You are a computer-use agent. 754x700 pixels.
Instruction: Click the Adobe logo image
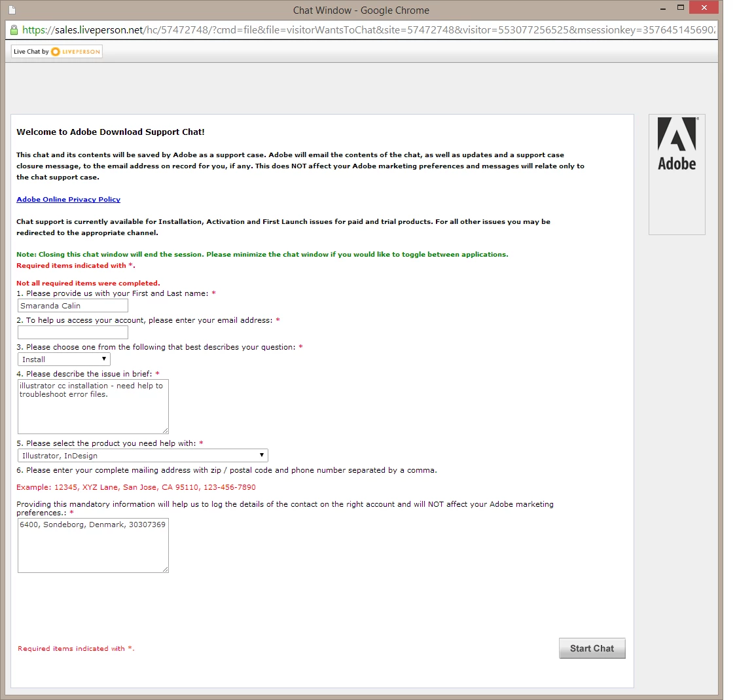pos(677,144)
